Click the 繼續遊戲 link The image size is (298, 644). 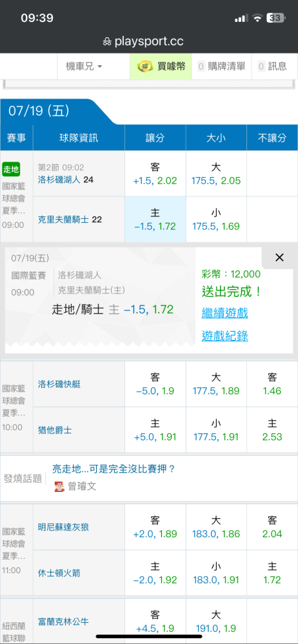click(224, 314)
